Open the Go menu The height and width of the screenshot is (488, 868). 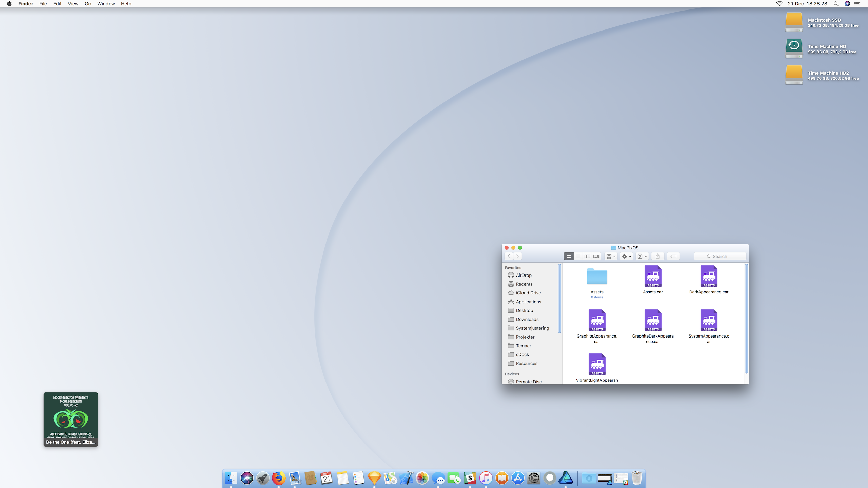(88, 4)
